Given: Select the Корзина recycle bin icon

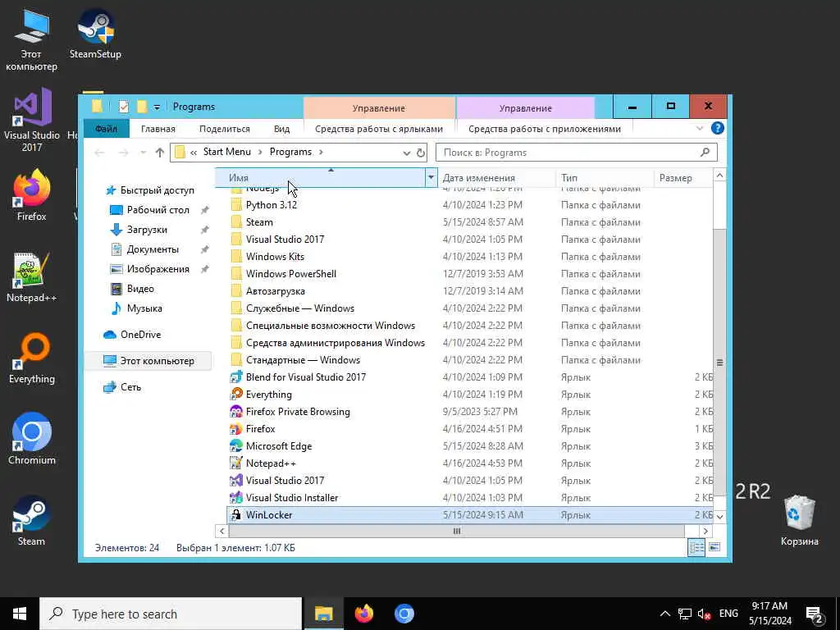Looking at the screenshot, I should [799, 519].
